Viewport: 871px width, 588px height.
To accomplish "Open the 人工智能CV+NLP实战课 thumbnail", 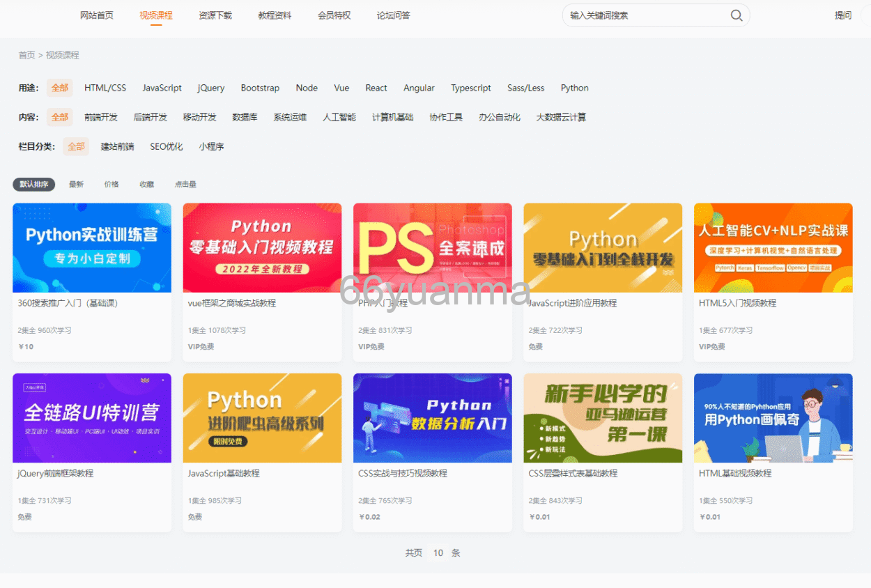I will [773, 248].
